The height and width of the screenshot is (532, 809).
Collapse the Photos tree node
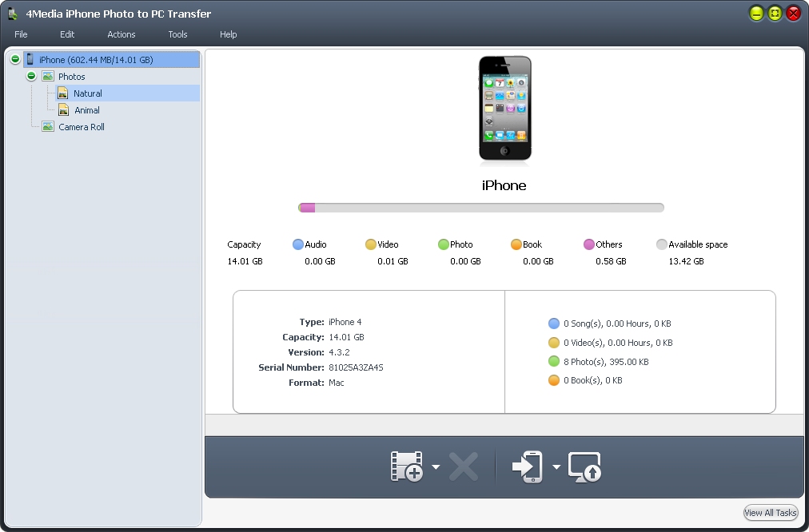coord(31,77)
